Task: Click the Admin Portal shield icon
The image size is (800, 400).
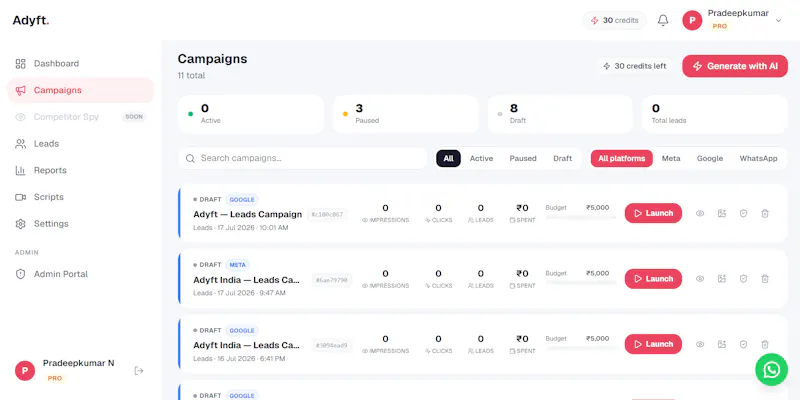Action: click(x=20, y=274)
